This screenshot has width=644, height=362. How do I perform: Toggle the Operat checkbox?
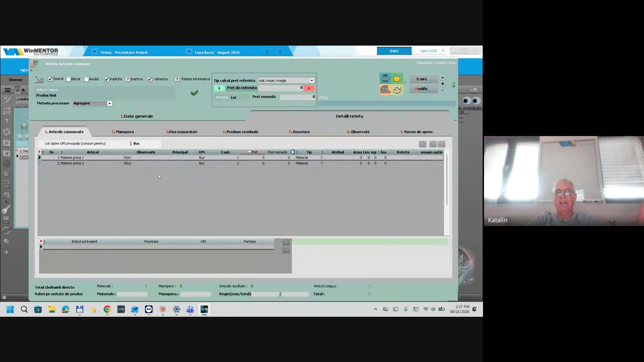click(50, 79)
